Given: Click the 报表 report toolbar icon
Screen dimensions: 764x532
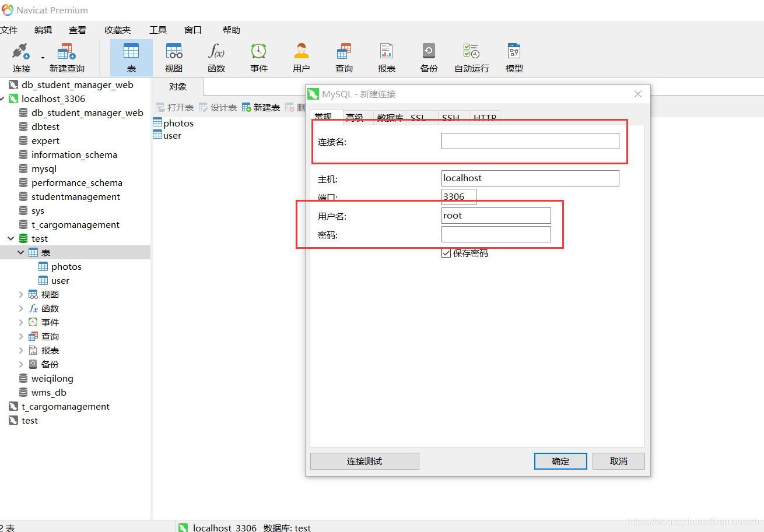Looking at the screenshot, I should 387,57.
